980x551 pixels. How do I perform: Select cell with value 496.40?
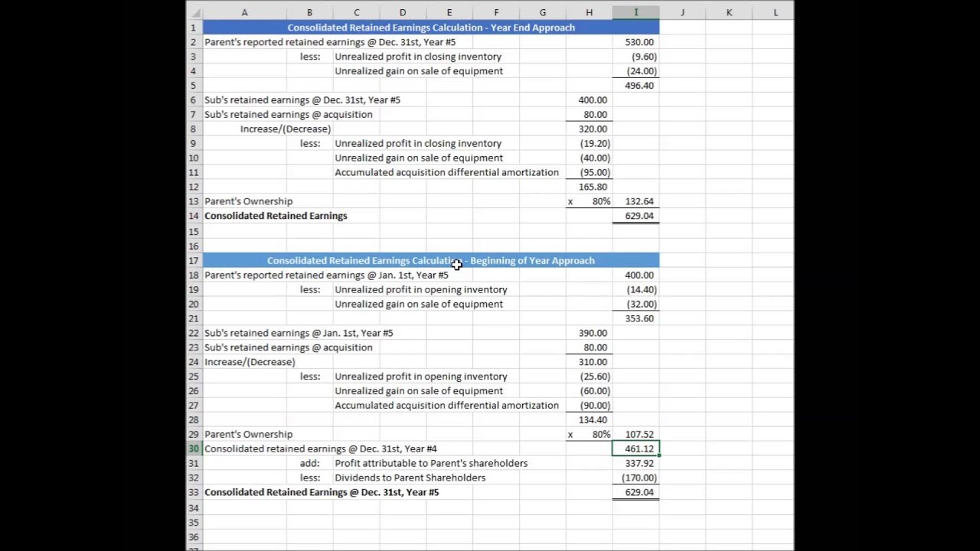[x=635, y=86]
